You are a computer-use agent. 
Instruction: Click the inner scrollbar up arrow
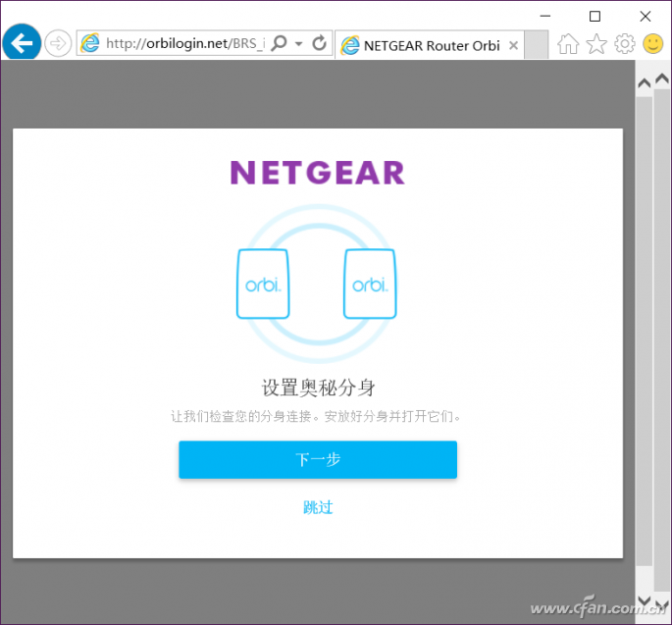point(645,82)
